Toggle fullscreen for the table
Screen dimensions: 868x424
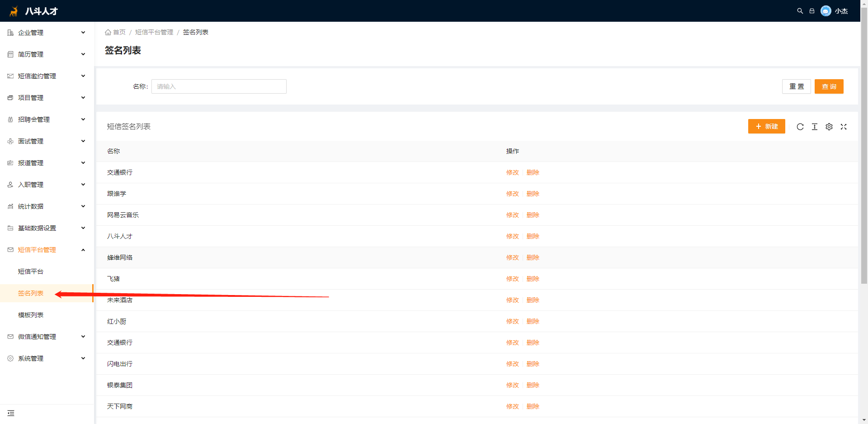coord(844,127)
